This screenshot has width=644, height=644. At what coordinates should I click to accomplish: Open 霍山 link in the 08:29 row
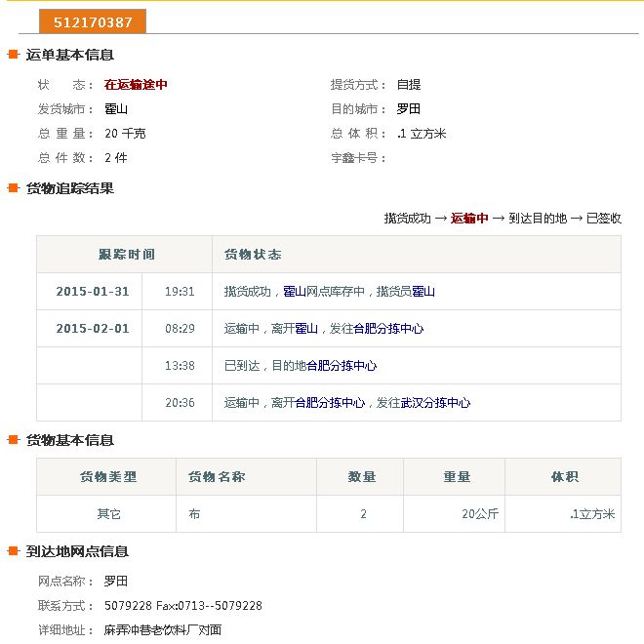coord(306,329)
